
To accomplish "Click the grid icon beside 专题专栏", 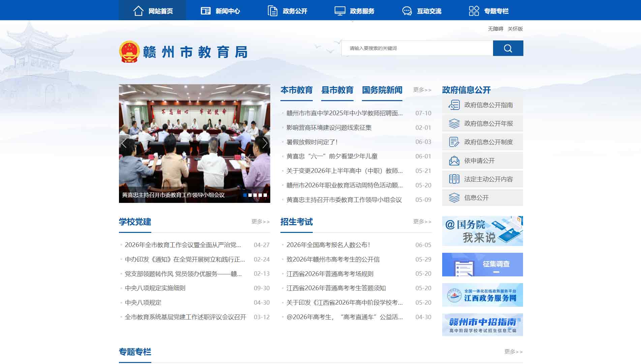I will [x=474, y=11].
